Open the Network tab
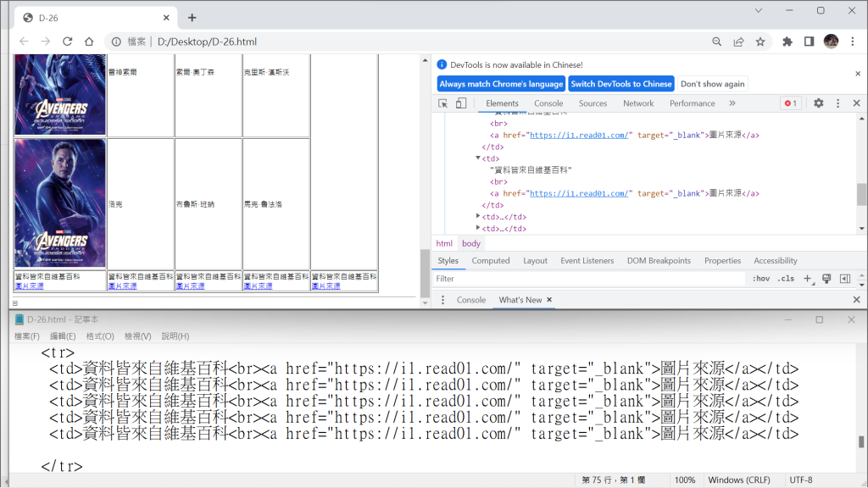Viewport: 868px width, 488px height. [x=638, y=103]
